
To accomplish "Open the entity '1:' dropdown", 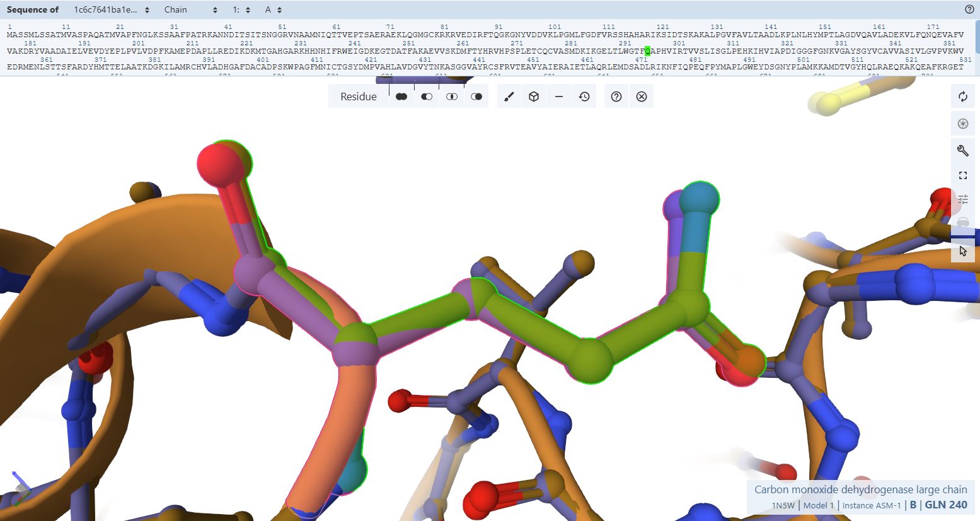I will point(241,10).
